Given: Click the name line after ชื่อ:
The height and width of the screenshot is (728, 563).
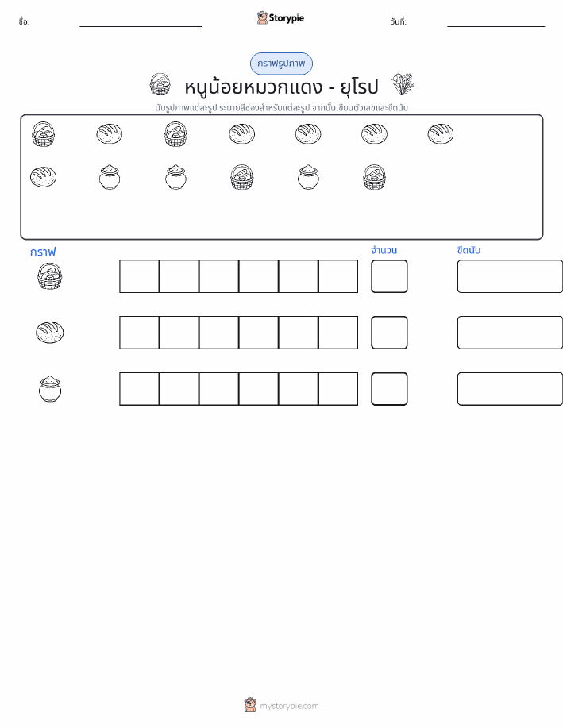Looking at the screenshot, I should click(141, 26).
